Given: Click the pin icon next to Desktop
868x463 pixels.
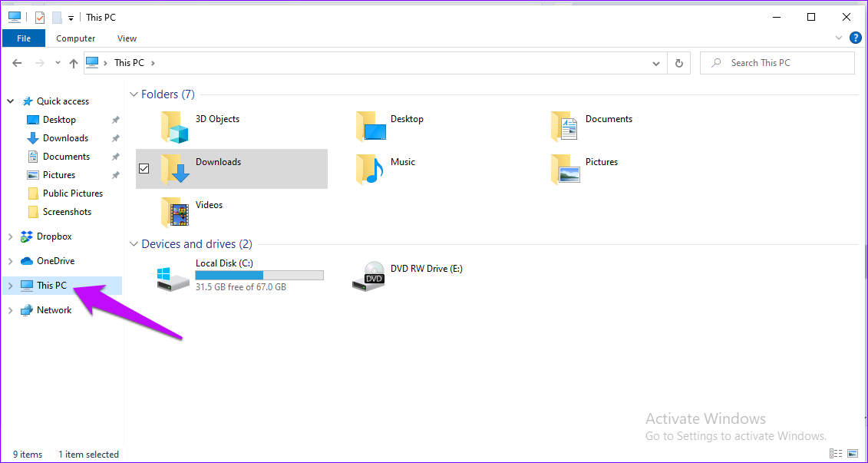Looking at the screenshot, I should [115, 120].
